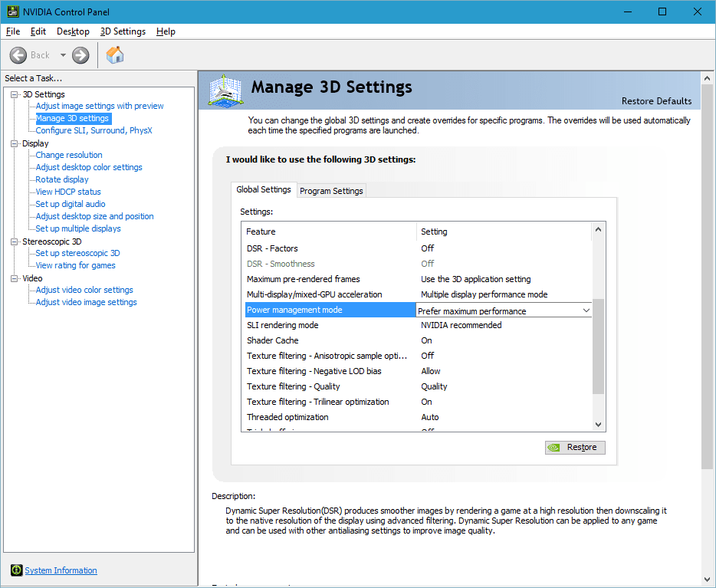Select Manage 3D settings in task tree
This screenshot has height=588, width=716.
[73, 118]
